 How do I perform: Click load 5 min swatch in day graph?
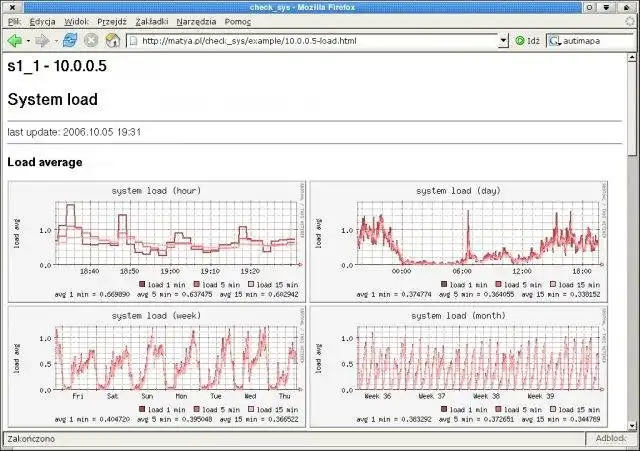point(498,284)
